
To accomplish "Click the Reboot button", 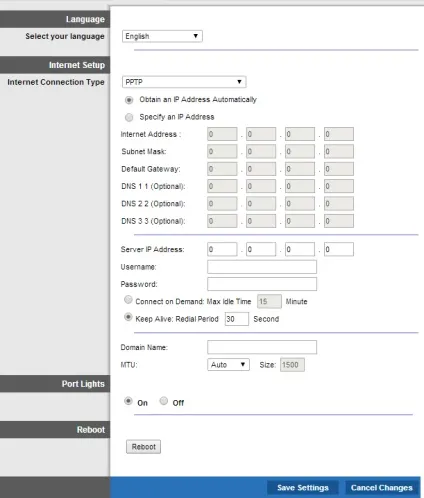I will coord(143,447).
